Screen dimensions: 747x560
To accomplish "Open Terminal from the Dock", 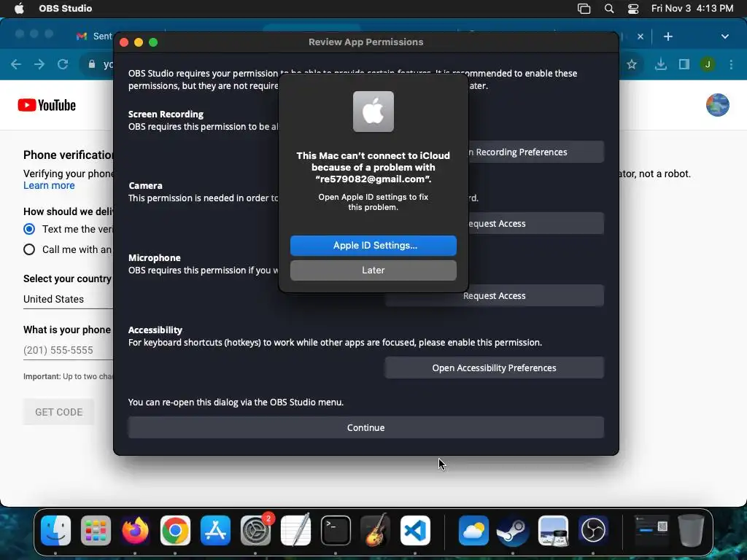I will click(x=336, y=531).
